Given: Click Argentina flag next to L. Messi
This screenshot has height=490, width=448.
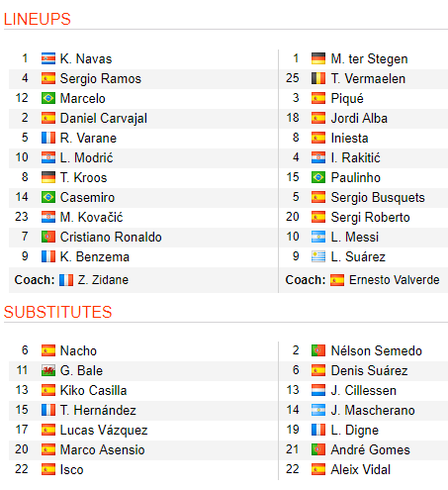Looking at the screenshot, I should 318,237.
